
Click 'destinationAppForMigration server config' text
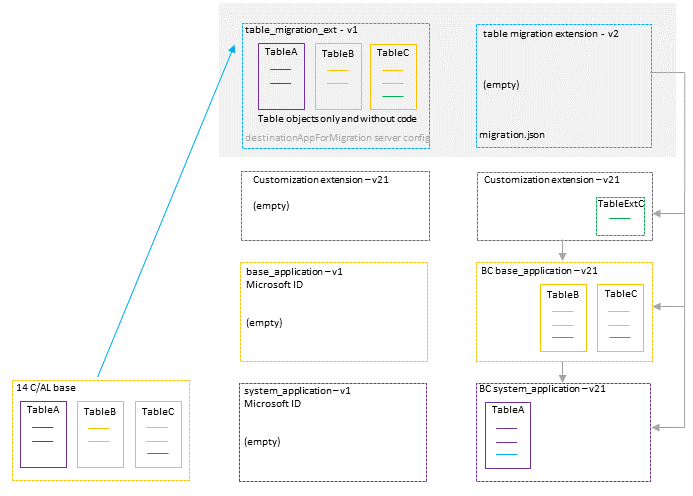pos(337,138)
